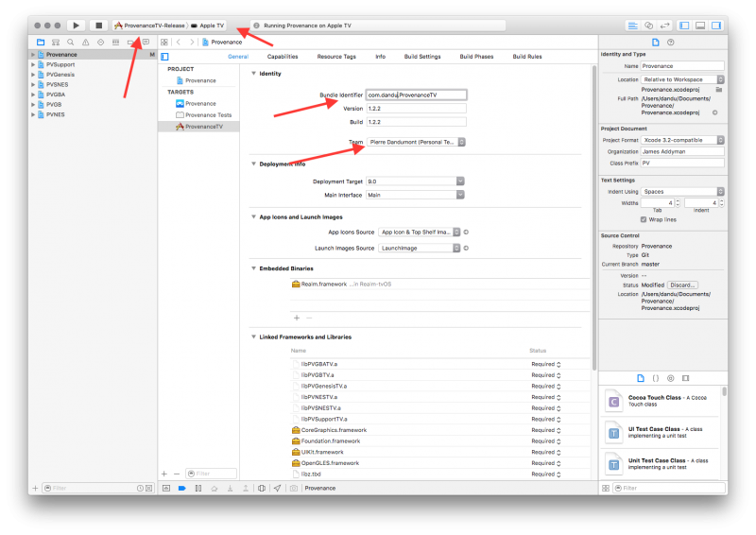This screenshot has height=535, width=756.
Task: Open the ProvenanceTV-Release scheme selector
Action: pos(151,26)
